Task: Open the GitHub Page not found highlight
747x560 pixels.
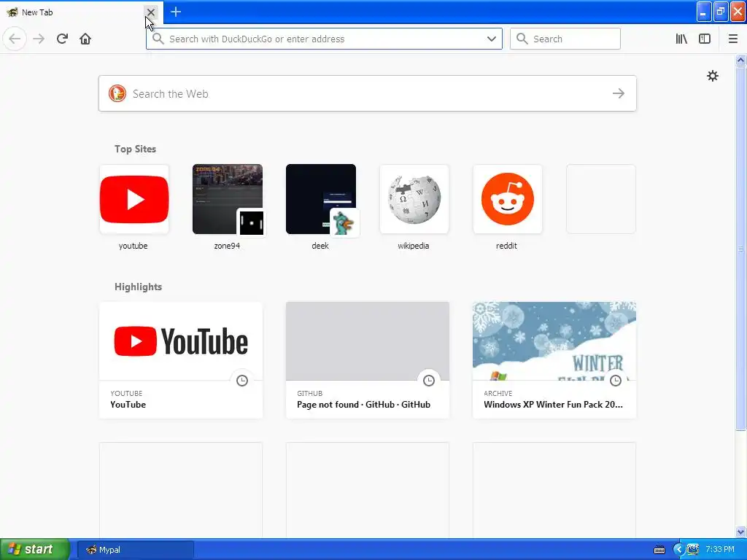Action: pos(368,360)
